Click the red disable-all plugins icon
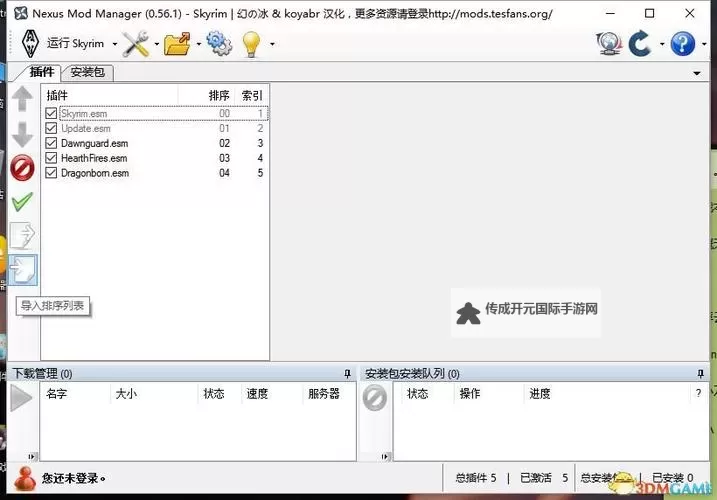The image size is (717, 500). click(22, 168)
